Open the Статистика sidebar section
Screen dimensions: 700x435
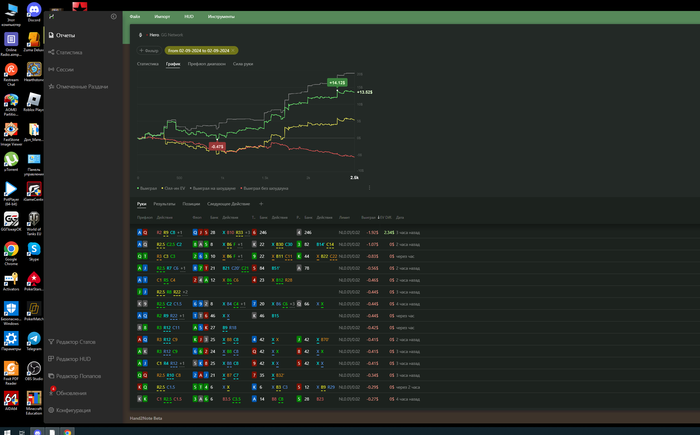coord(69,52)
